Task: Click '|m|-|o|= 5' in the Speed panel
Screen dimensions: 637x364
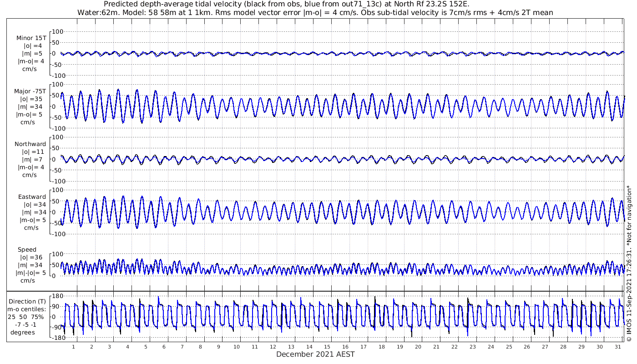Action: click(30, 273)
